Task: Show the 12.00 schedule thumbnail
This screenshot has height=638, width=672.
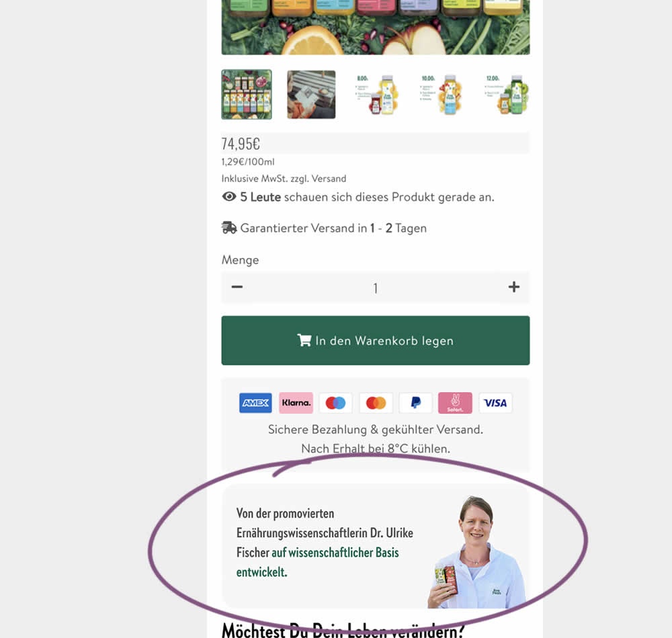Action: click(x=506, y=94)
